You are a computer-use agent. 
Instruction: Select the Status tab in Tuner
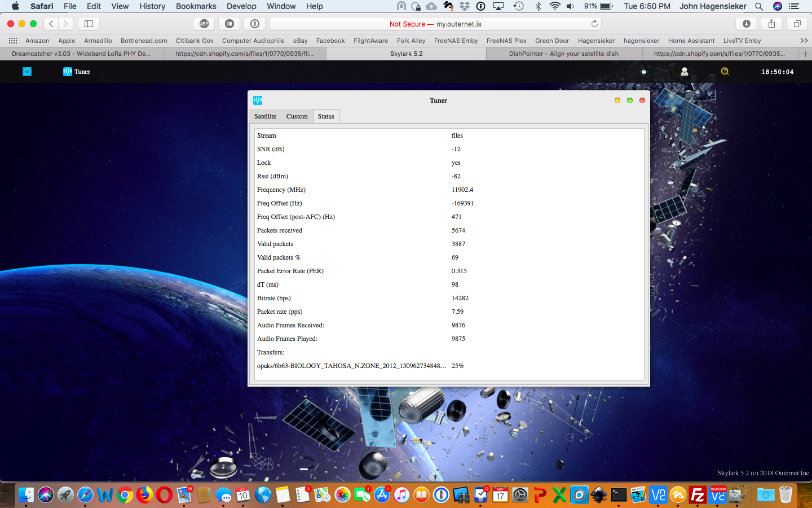tap(326, 116)
